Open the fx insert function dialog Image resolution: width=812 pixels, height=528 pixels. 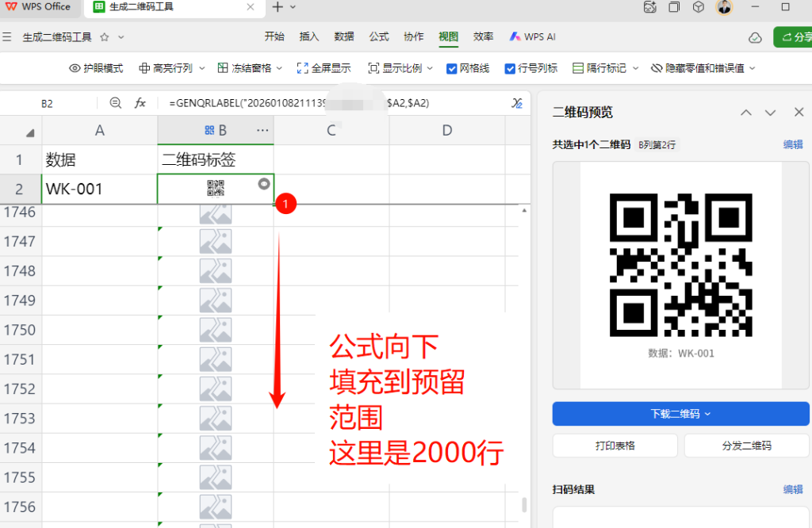[140, 103]
